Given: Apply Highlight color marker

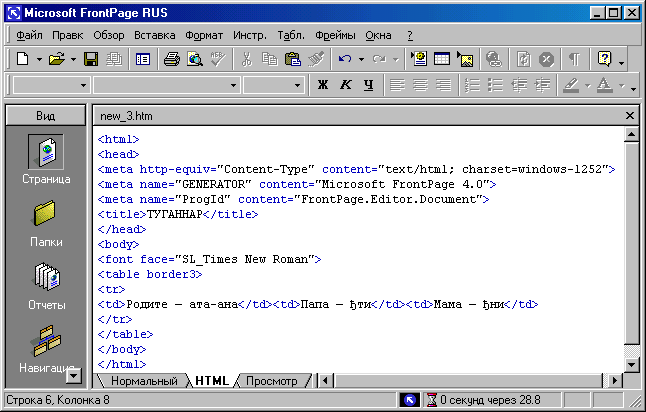Looking at the screenshot, I should tap(571, 85).
